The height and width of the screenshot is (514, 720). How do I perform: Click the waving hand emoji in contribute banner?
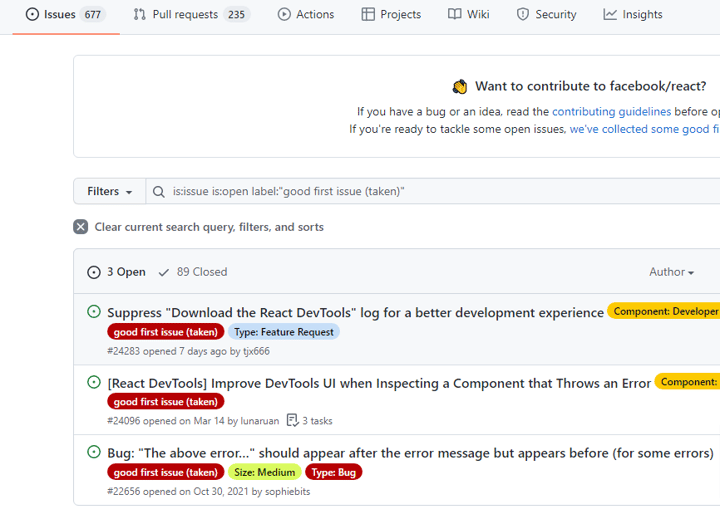tap(460, 86)
